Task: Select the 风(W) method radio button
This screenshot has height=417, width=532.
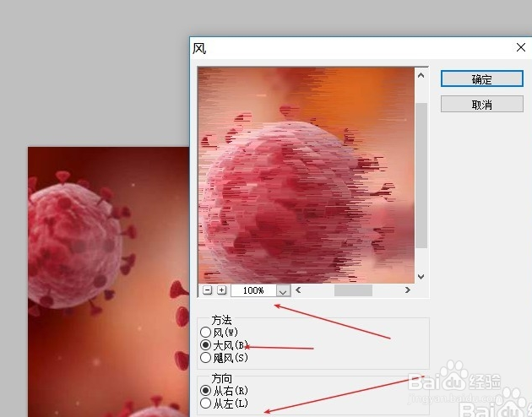Action: (x=205, y=333)
